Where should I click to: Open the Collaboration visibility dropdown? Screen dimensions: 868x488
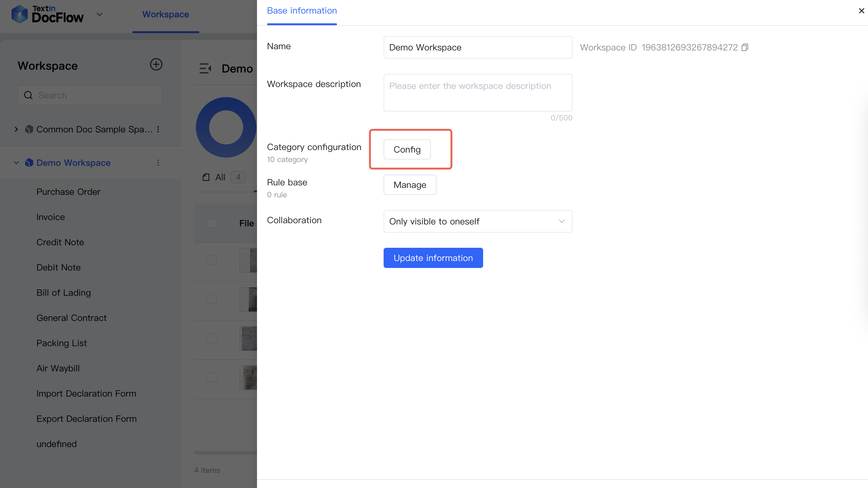[x=477, y=221]
